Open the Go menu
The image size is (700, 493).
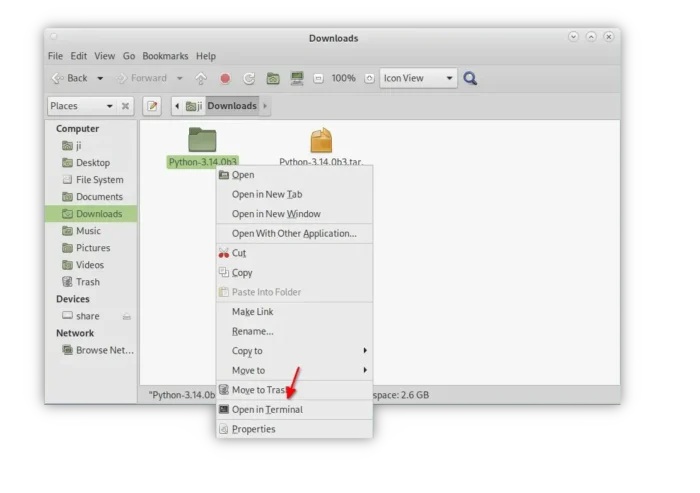(x=129, y=56)
